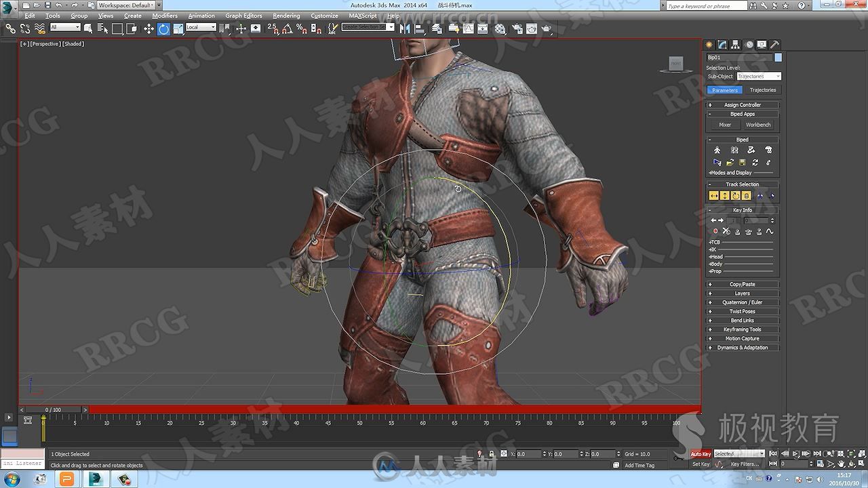Activate the Select and Move tool
The image size is (868, 488).
149,28
